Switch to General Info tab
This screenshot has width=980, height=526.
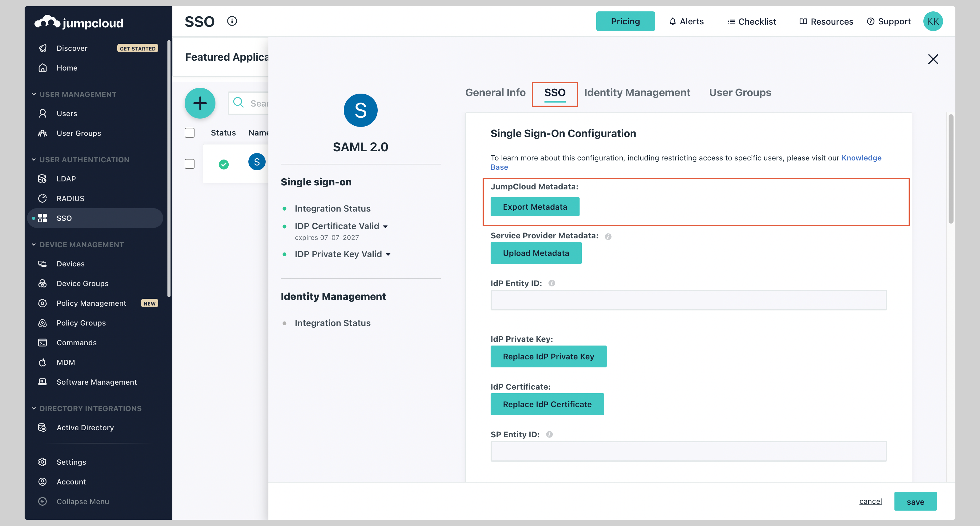pyautogui.click(x=495, y=93)
